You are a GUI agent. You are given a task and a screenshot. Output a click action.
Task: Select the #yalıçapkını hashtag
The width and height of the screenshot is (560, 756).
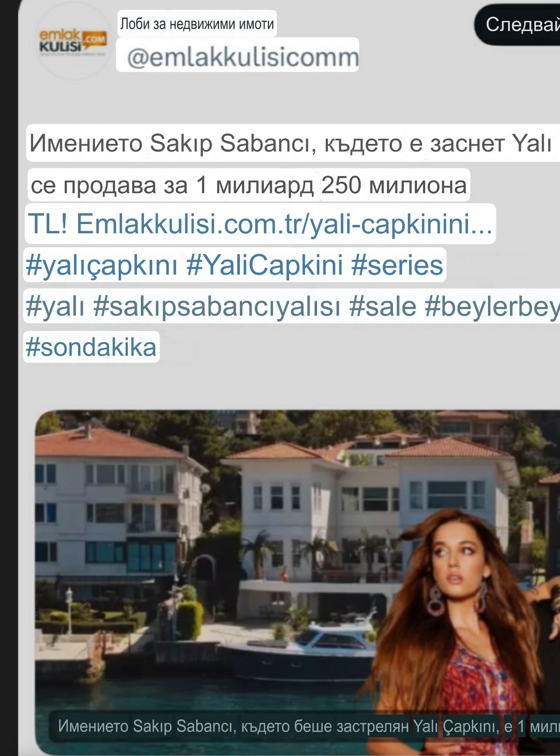pos(102,265)
